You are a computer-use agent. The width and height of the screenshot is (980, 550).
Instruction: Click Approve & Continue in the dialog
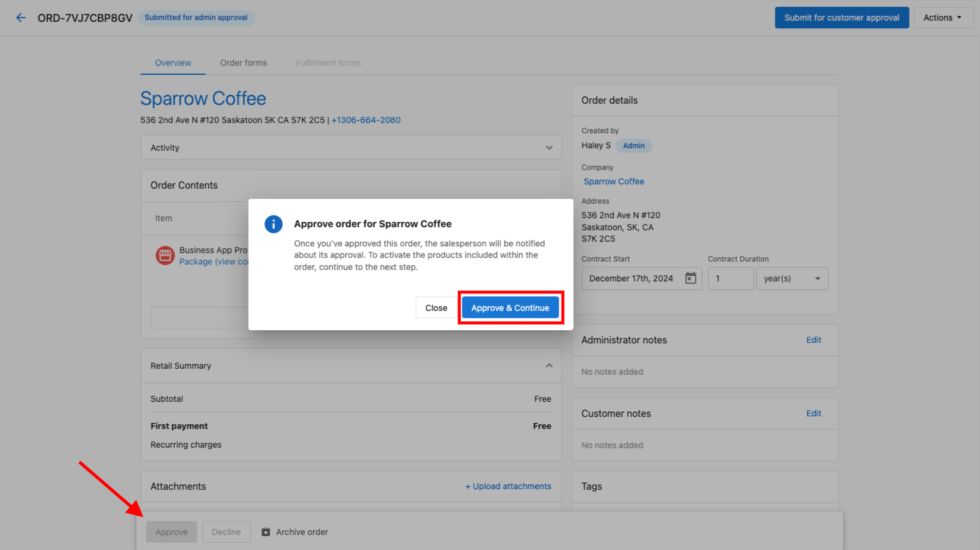[x=510, y=308]
